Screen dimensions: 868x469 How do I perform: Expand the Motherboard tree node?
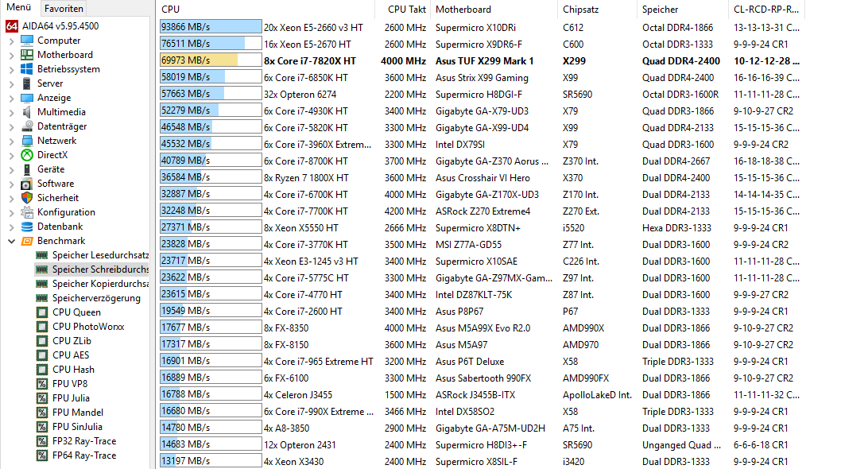pyautogui.click(x=12, y=56)
